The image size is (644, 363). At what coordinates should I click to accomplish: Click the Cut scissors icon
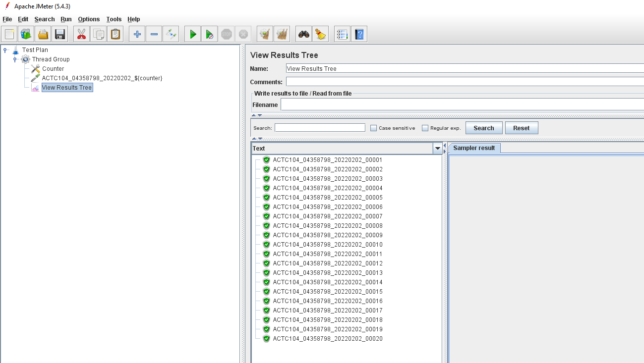click(82, 34)
